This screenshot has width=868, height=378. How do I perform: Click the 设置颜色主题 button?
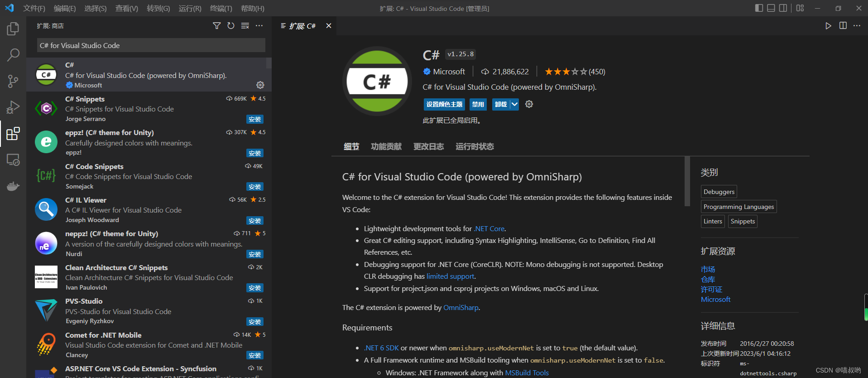coord(445,104)
